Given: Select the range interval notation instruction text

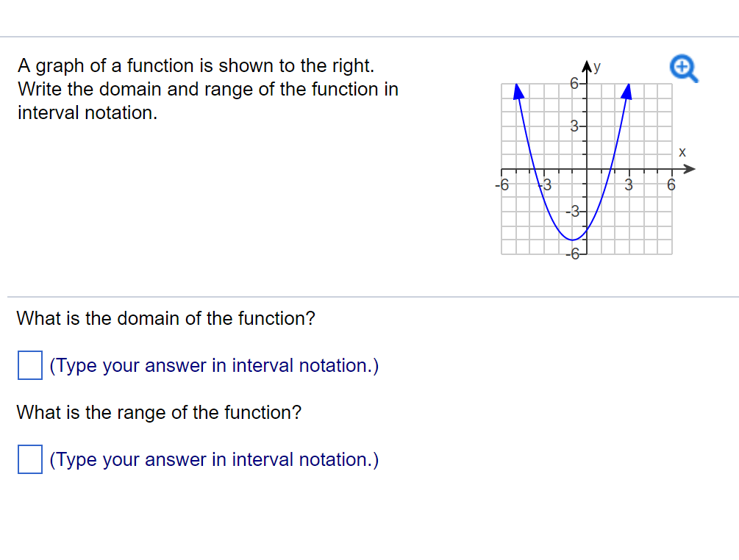Looking at the screenshot, I should 213,459.
